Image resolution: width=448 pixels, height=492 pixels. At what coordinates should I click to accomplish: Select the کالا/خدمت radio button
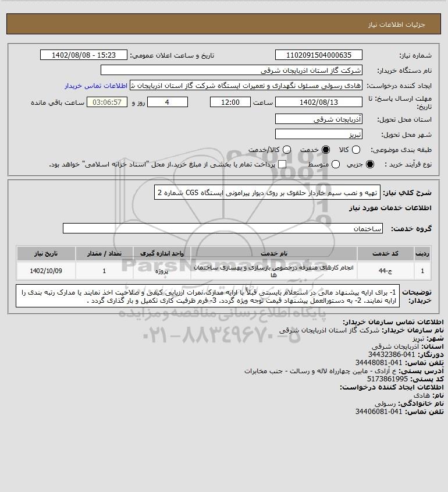click(286, 150)
